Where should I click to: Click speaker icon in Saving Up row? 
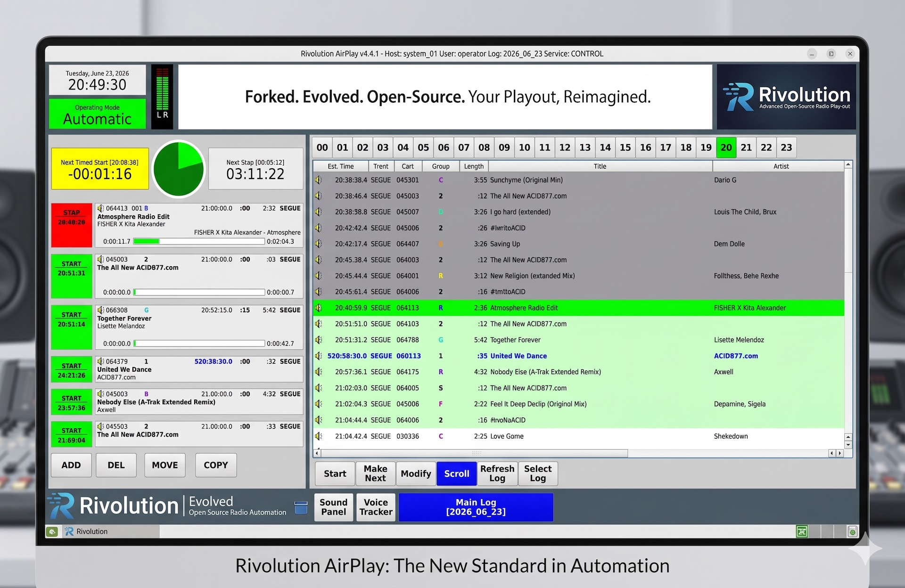coord(319,244)
